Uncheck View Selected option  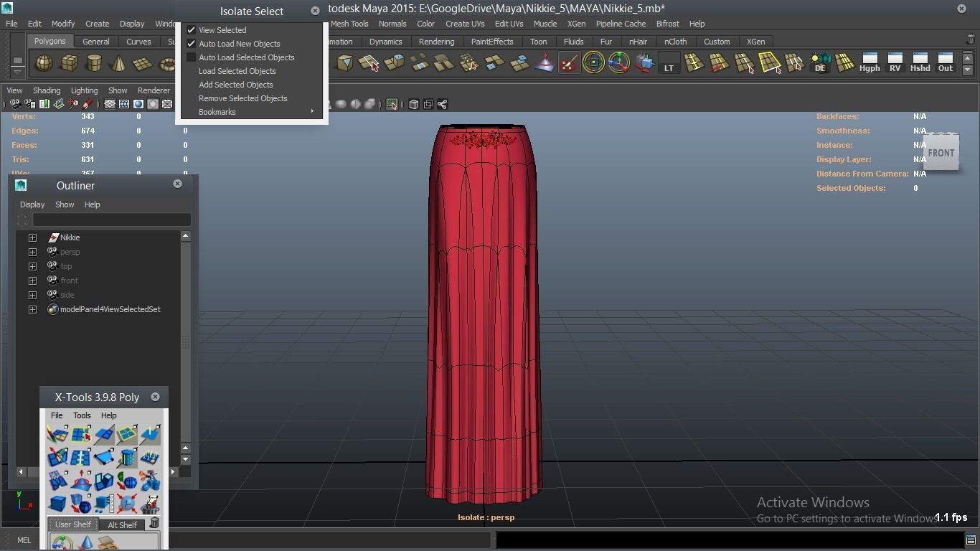pos(192,30)
